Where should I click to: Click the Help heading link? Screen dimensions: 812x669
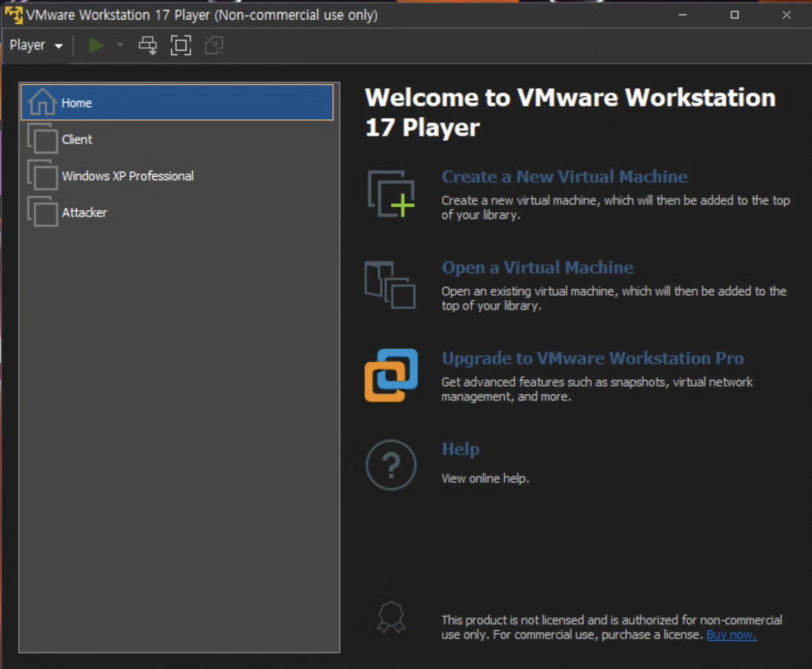(460, 449)
